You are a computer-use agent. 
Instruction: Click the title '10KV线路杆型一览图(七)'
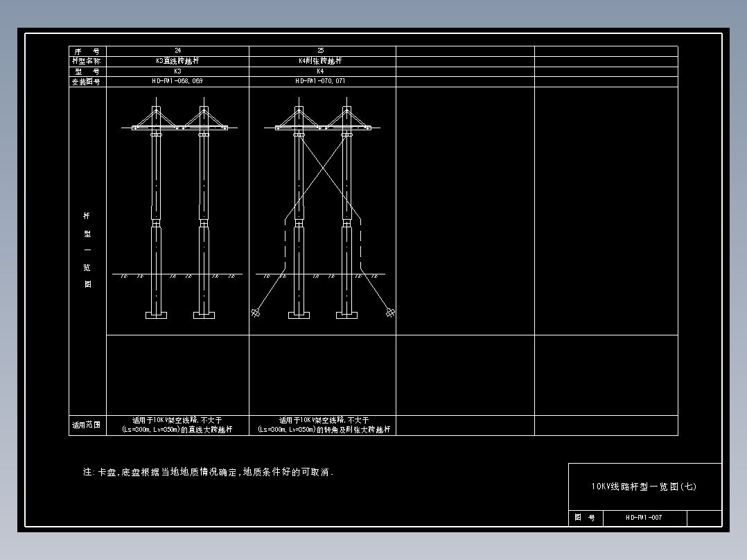pos(644,487)
